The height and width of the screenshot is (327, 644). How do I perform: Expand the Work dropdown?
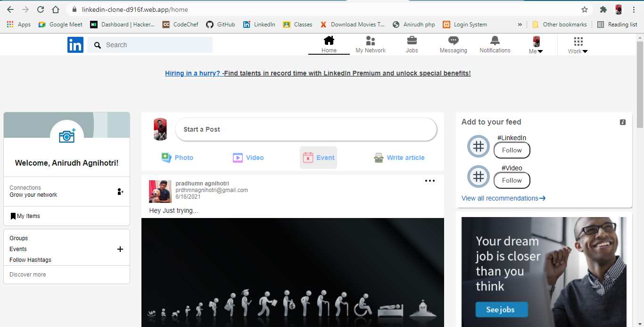point(577,45)
